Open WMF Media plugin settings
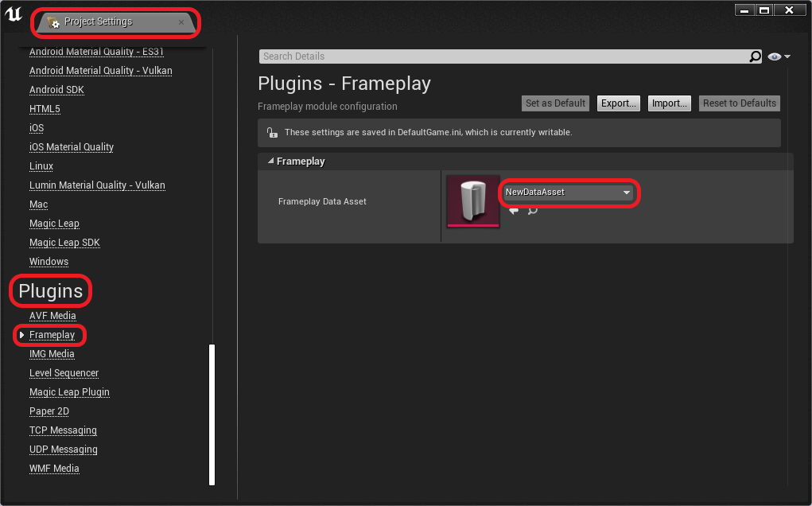Screen dimensions: 812x506 click(54, 469)
